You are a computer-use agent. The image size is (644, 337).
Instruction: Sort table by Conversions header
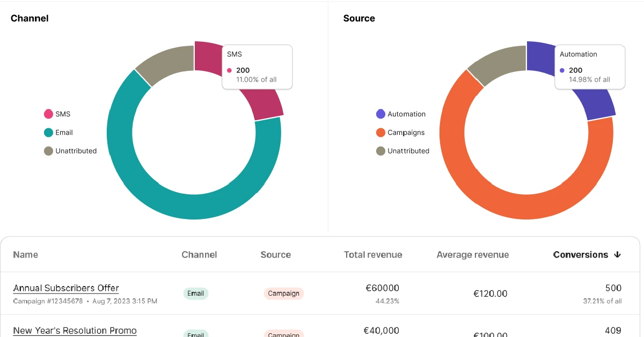click(x=581, y=255)
